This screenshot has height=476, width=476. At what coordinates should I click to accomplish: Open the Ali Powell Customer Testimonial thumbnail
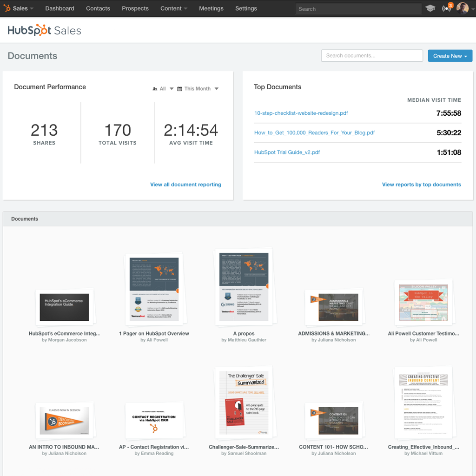click(423, 302)
